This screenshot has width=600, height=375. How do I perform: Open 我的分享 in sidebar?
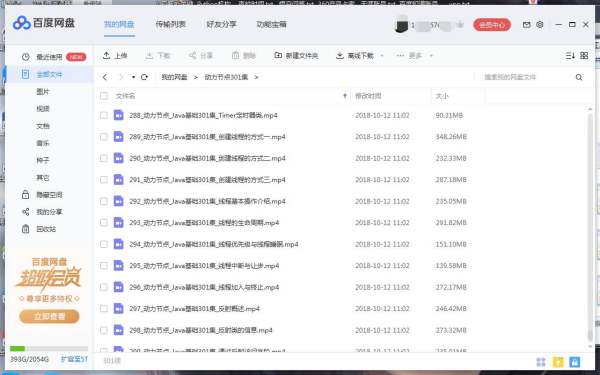tap(42, 212)
